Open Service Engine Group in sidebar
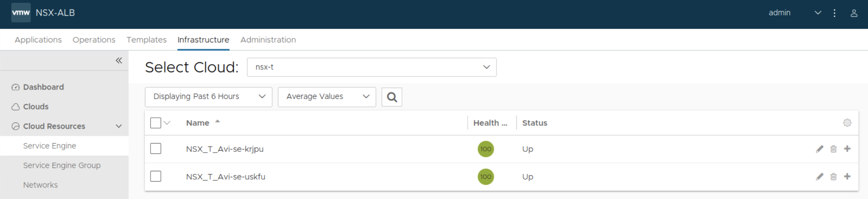This screenshot has height=199, width=868. [x=62, y=165]
